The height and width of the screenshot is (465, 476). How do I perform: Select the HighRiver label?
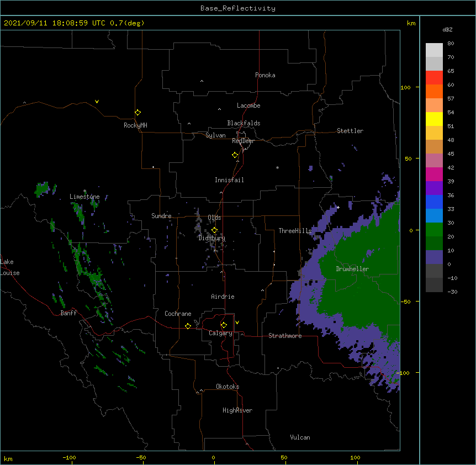(x=237, y=410)
